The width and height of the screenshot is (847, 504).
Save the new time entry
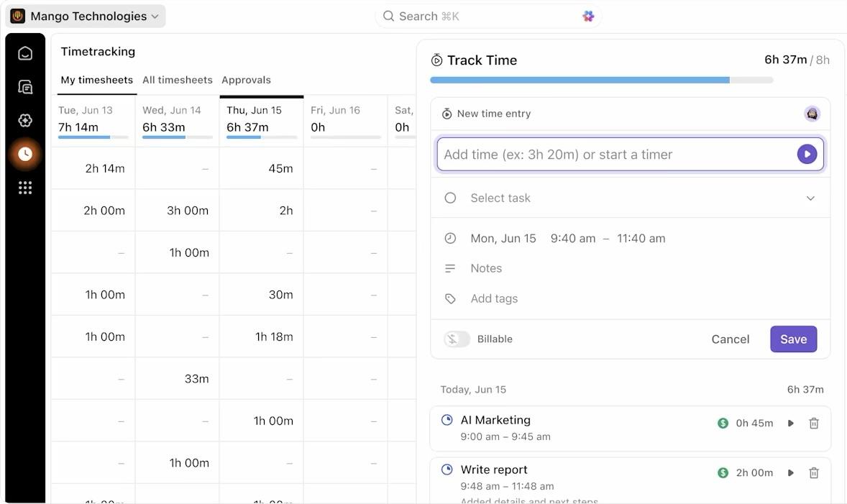pos(793,339)
